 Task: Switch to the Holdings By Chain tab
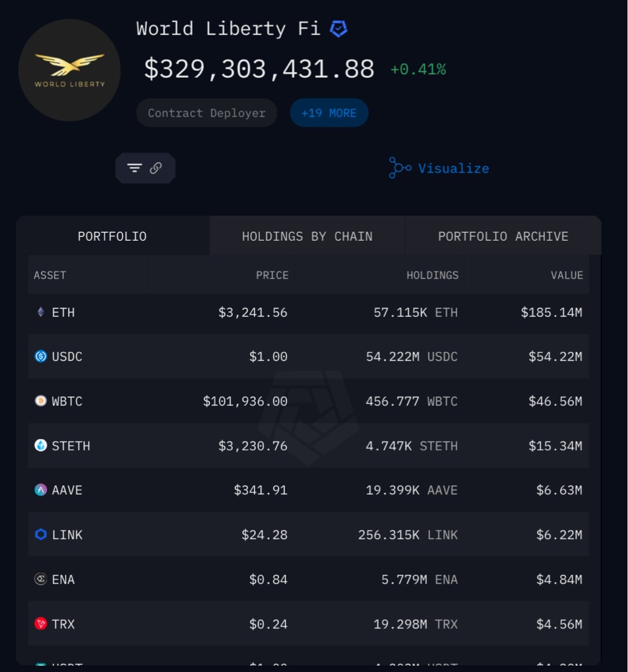pos(307,236)
